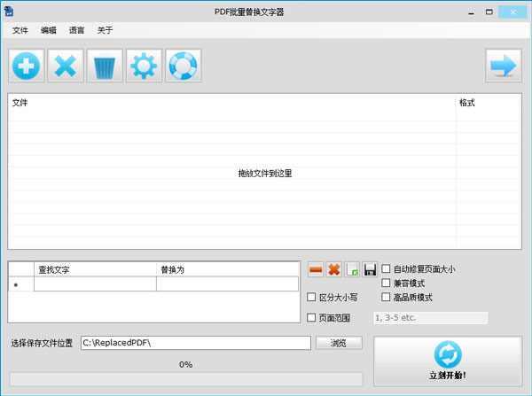Screen dimensions: 532x396
Task: Click the 浏览 browse button
Action: [339, 343]
